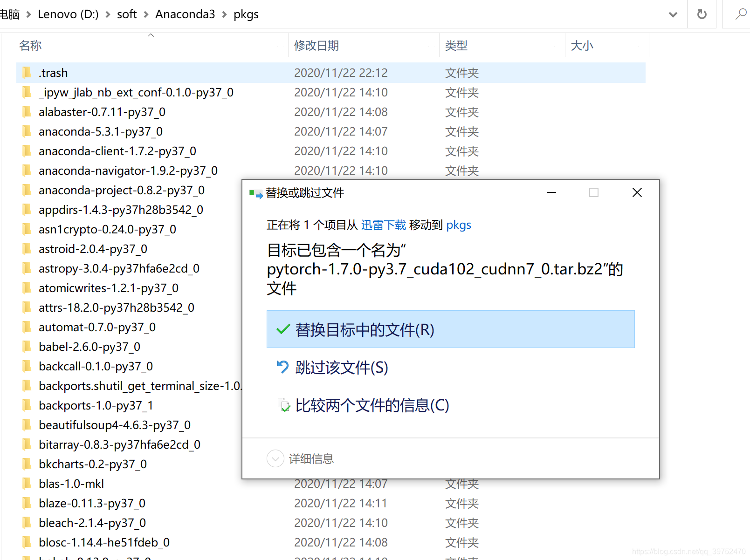Viewport: 750px width, 560px height.
Task: Open the address bar history dropdown
Action: [673, 14]
